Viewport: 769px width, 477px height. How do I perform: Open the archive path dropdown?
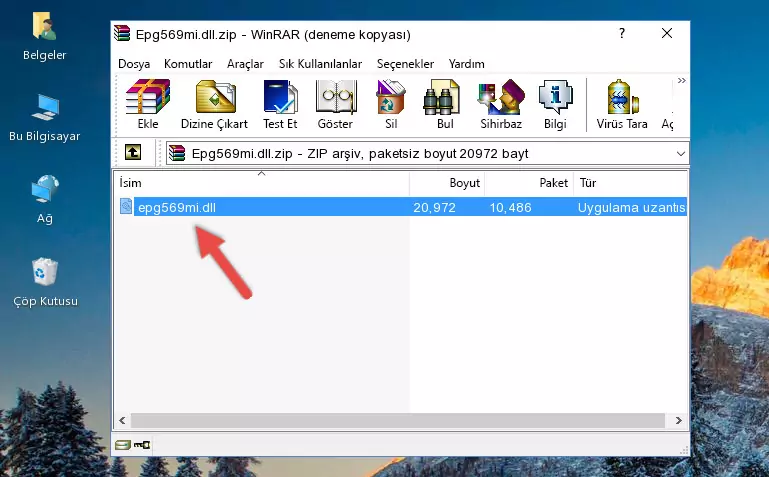[681, 153]
